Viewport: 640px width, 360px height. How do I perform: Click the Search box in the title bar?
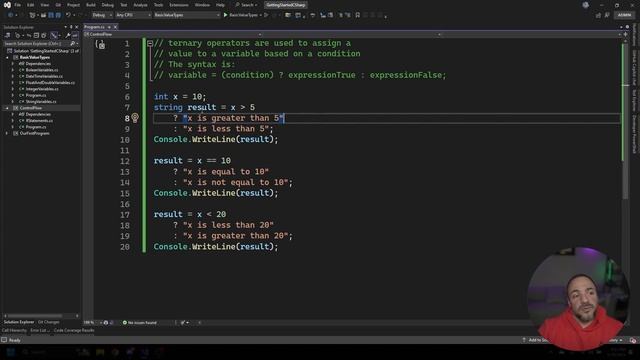click(x=247, y=5)
